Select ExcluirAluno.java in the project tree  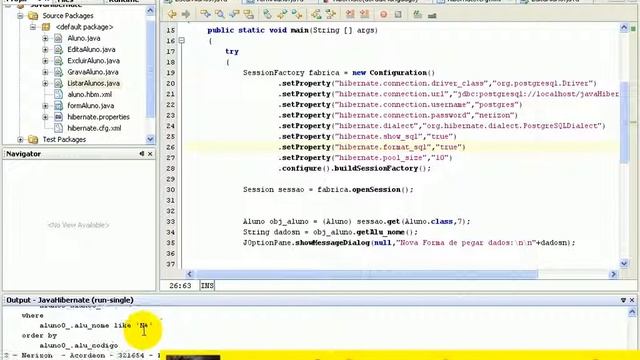click(93, 61)
